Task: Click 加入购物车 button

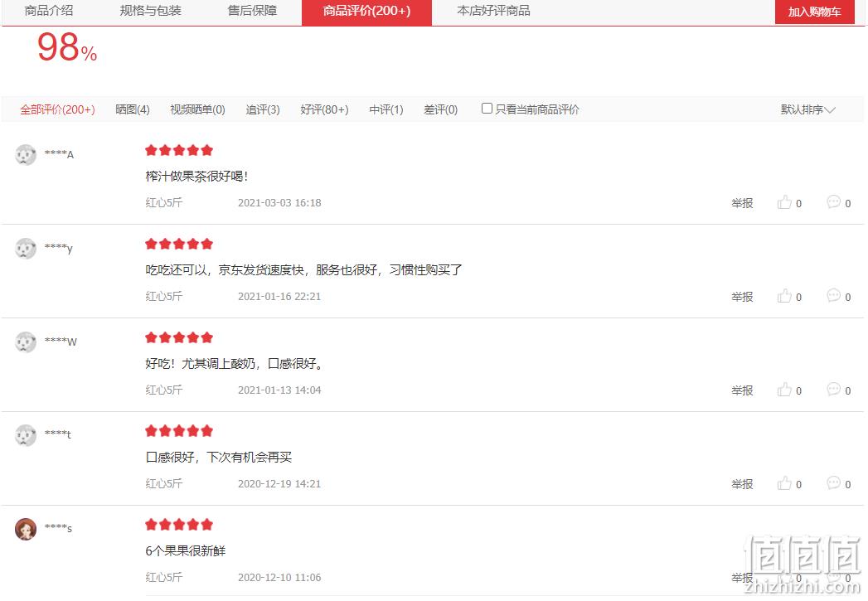Action: click(814, 12)
